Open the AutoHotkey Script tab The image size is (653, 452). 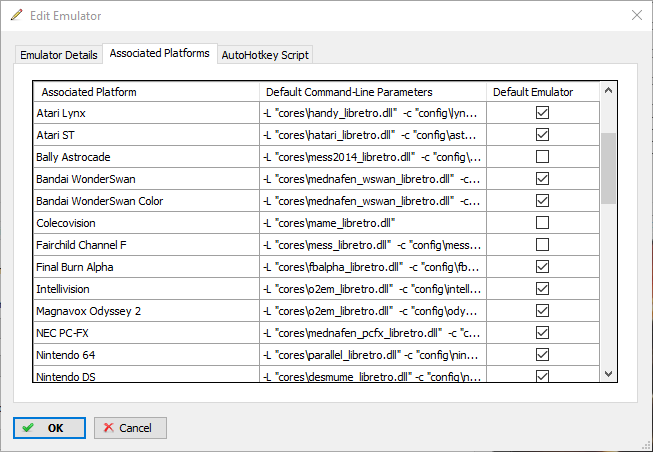coord(265,55)
